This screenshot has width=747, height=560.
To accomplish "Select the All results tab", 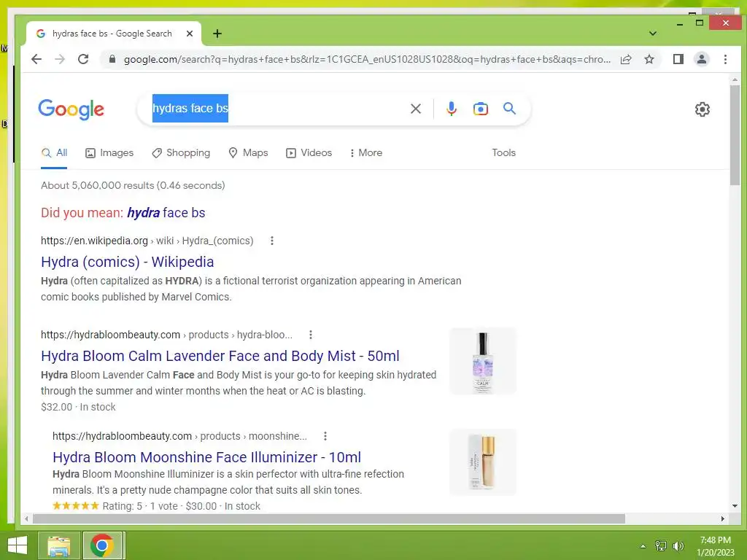I will (54, 153).
